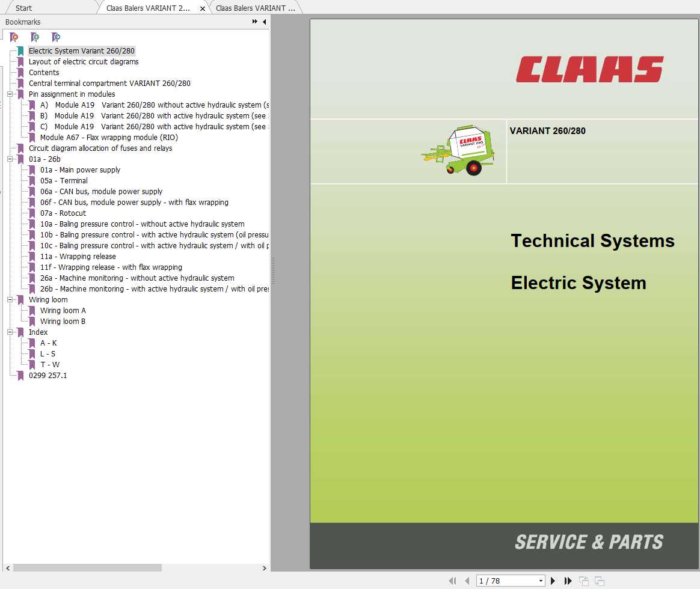The height and width of the screenshot is (589, 700).
Task: Open the Wiring loom A bookmark
Action: [63, 310]
